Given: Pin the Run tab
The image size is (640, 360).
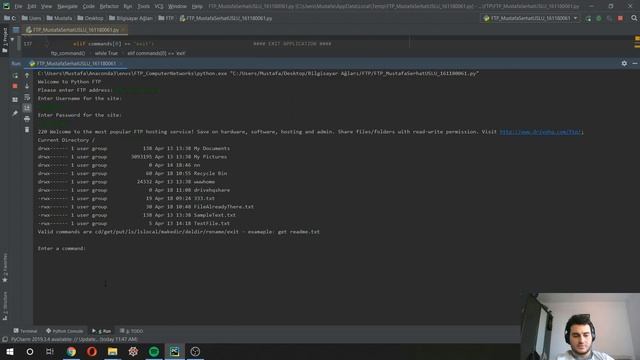Looking at the screenshot, I should 15,113.
